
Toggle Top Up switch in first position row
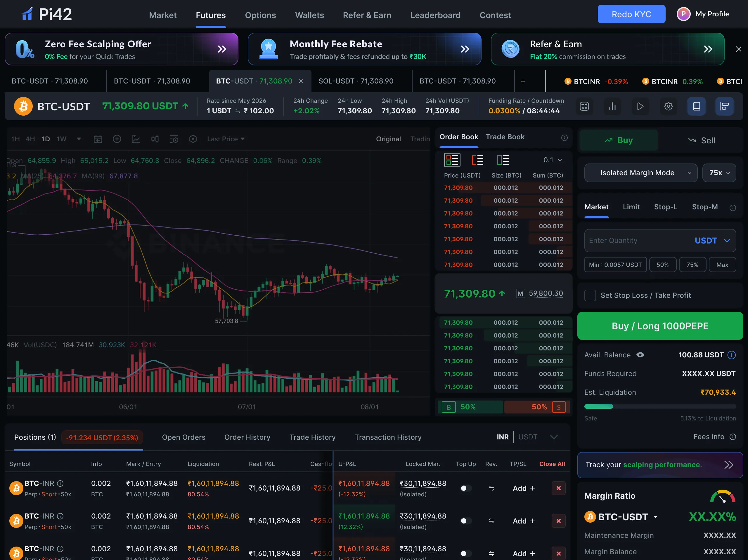[x=466, y=488]
